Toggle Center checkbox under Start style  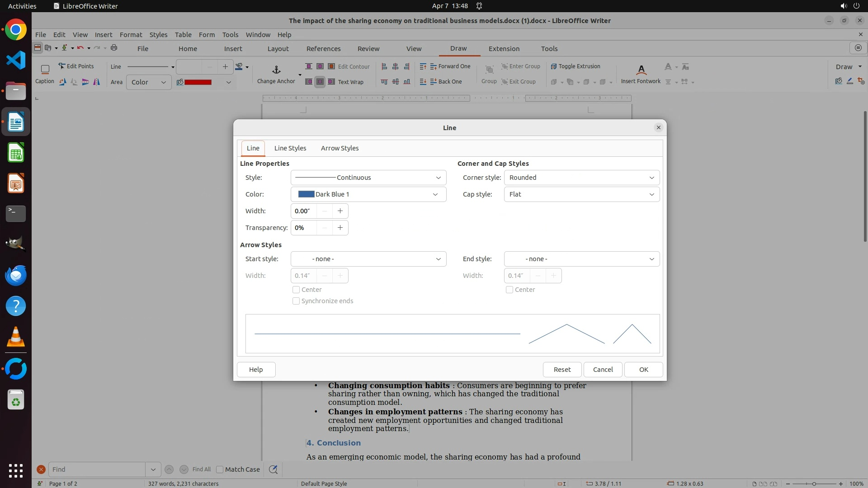(296, 290)
